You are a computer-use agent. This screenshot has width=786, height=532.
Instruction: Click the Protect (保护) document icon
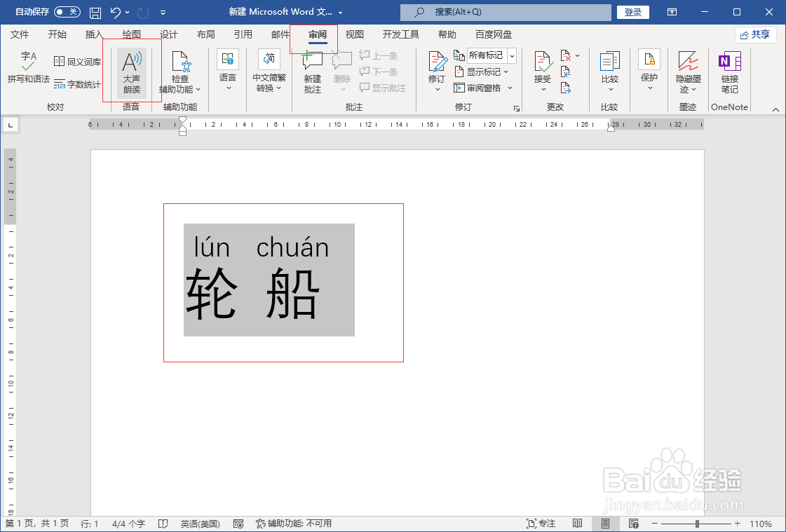click(649, 60)
